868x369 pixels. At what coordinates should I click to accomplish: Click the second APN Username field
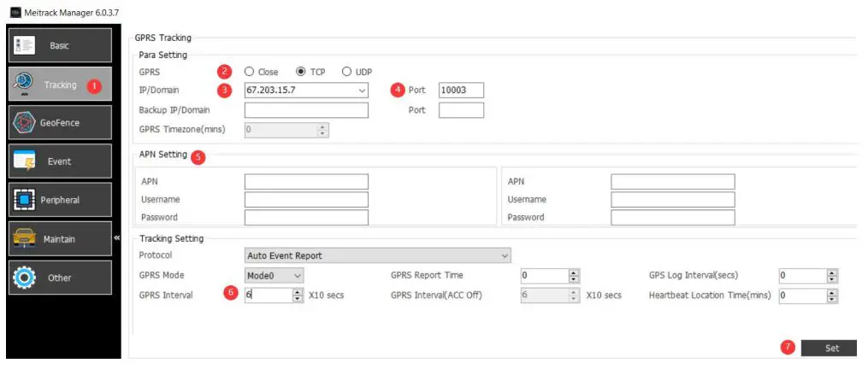[673, 199]
